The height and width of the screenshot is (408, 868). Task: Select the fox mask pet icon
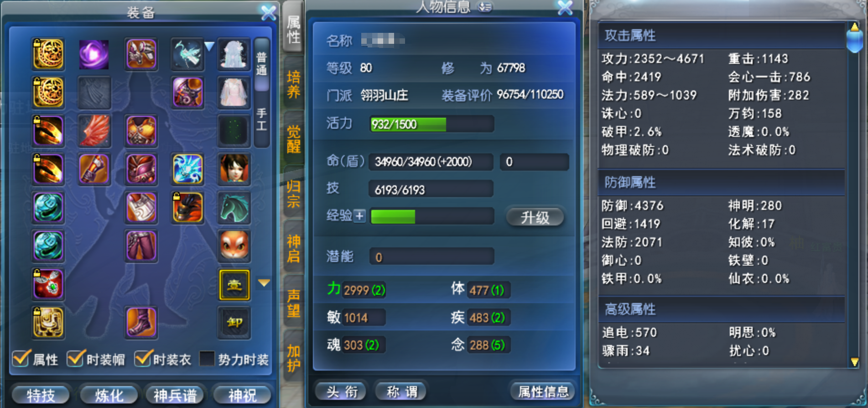[234, 246]
